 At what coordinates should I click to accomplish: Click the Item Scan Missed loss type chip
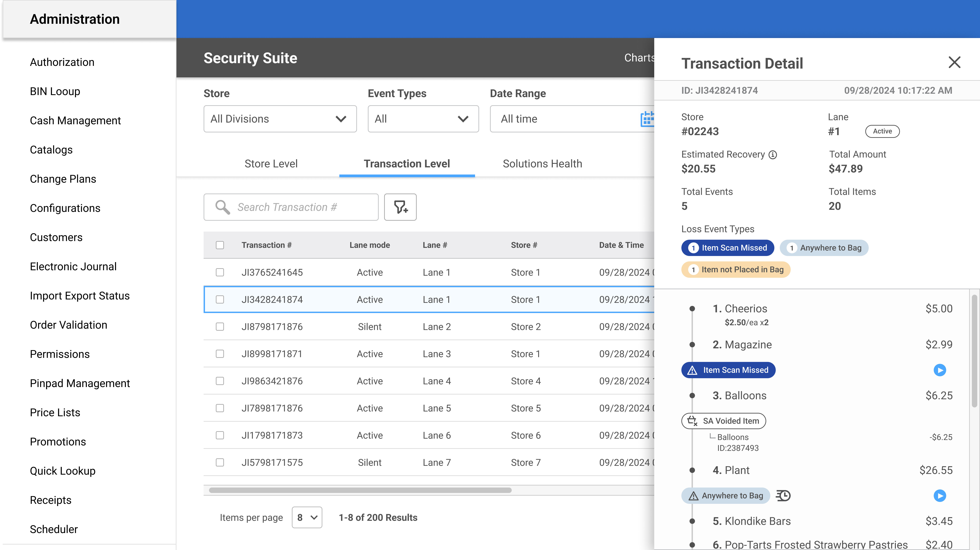pyautogui.click(x=727, y=248)
